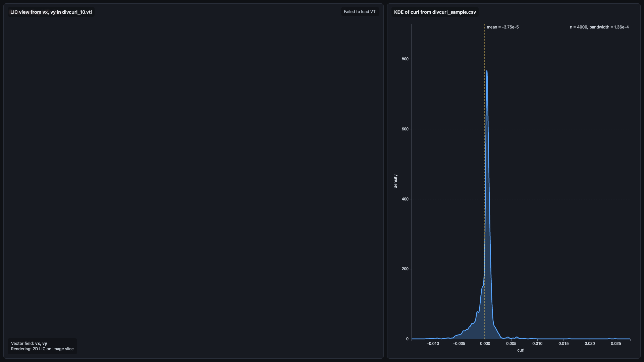Click the 0.010 x-axis tick label
Screen dimensions: 644x362
(537, 344)
